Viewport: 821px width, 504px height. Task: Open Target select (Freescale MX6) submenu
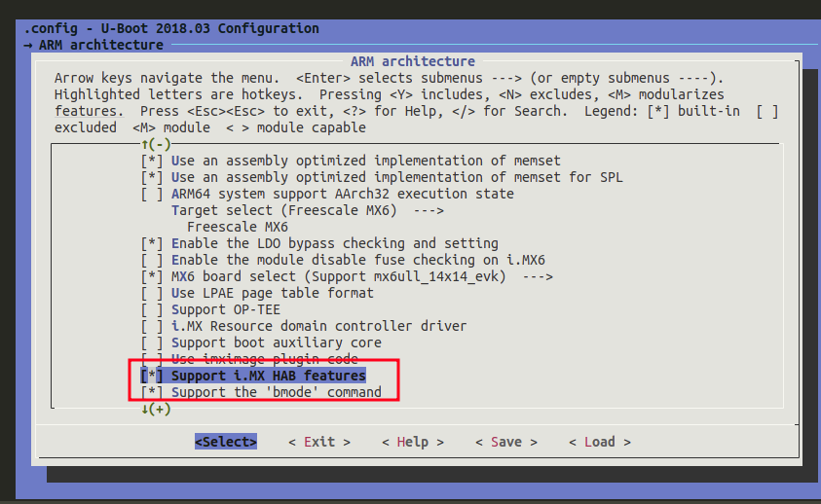point(308,210)
